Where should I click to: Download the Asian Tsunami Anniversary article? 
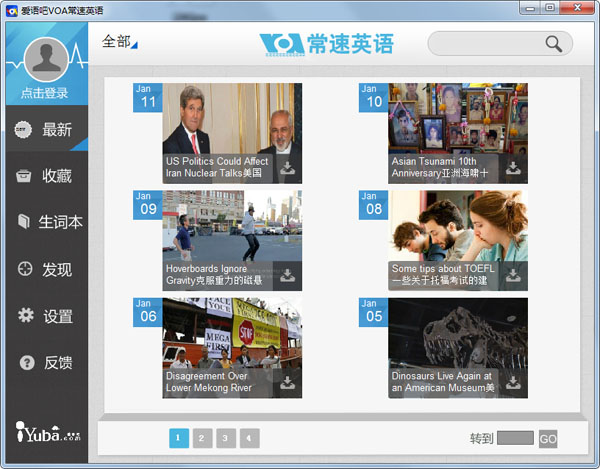pyautogui.click(x=514, y=168)
